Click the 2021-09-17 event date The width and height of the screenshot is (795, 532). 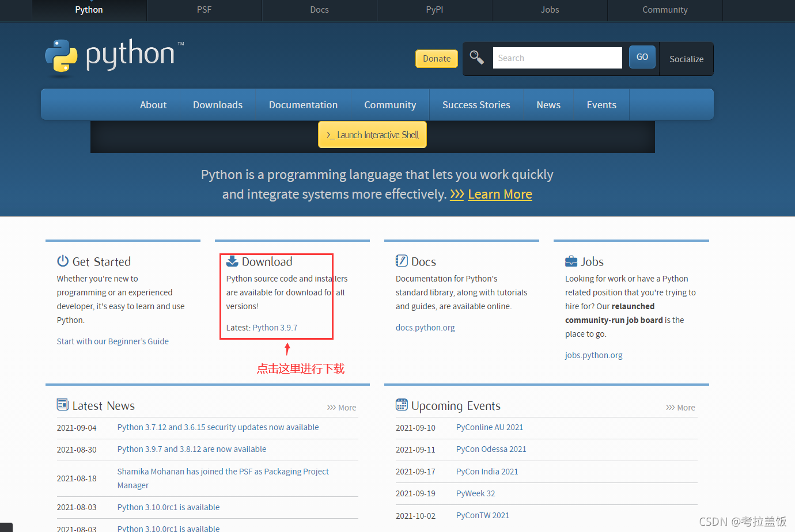(x=415, y=472)
